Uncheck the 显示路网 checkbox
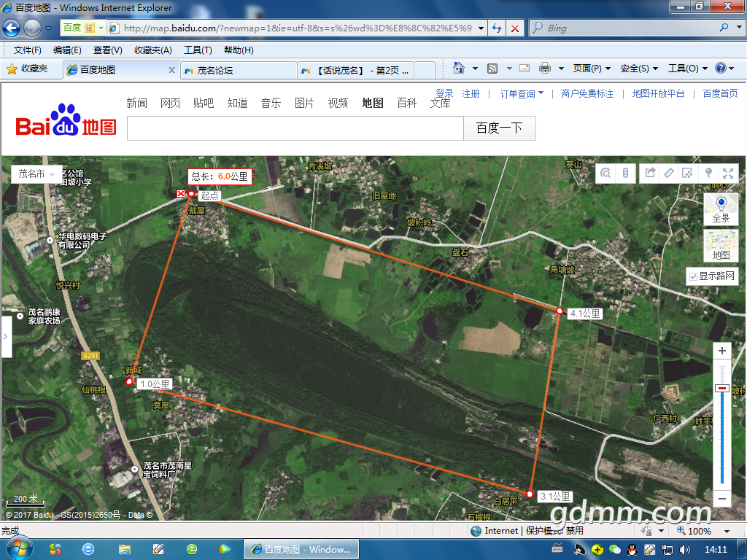Image resolution: width=747 pixels, height=560 pixels. (694, 276)
